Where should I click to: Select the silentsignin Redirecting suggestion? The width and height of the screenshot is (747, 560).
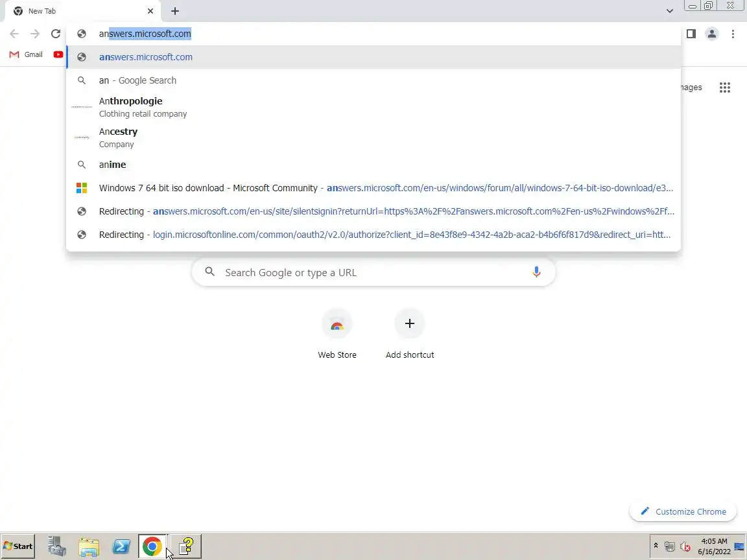[373, 211]
